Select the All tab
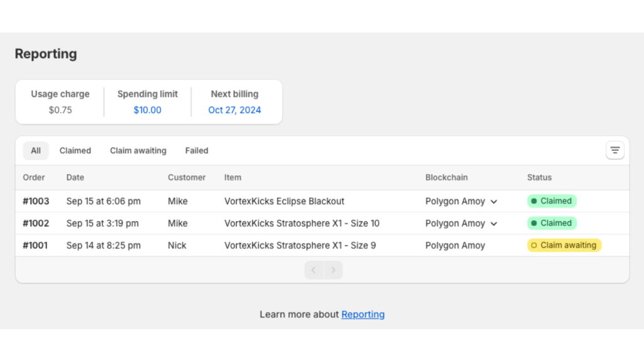Image resolution: width=644 pixels, height=362 pixels. click(36, 151)
